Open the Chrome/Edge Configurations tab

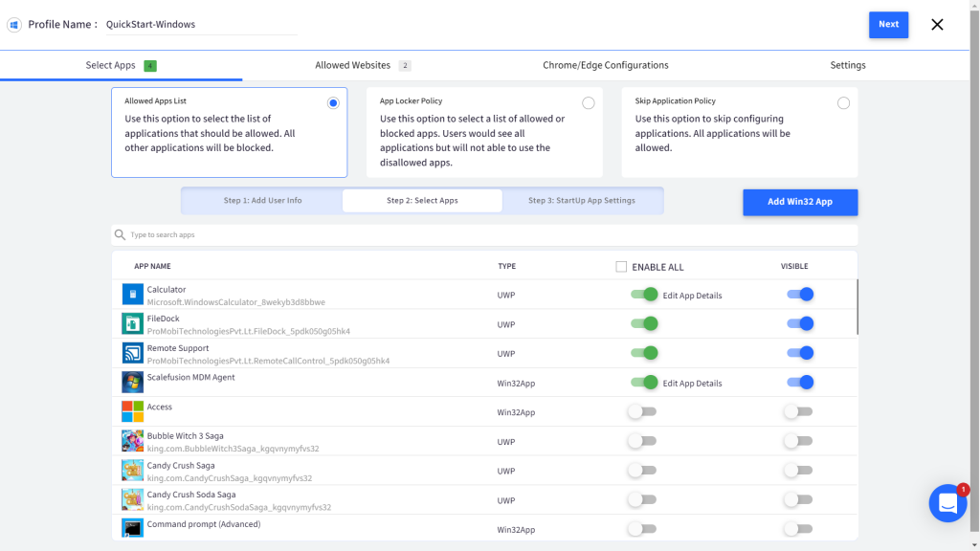pyautogui.click(x=606, y=66)
